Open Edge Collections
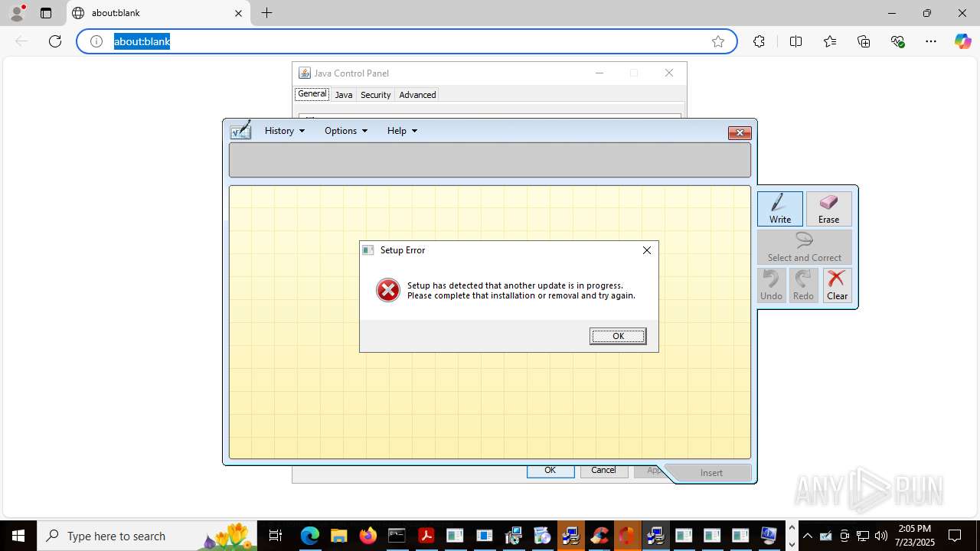980x551 pixels. click(864, 41)
